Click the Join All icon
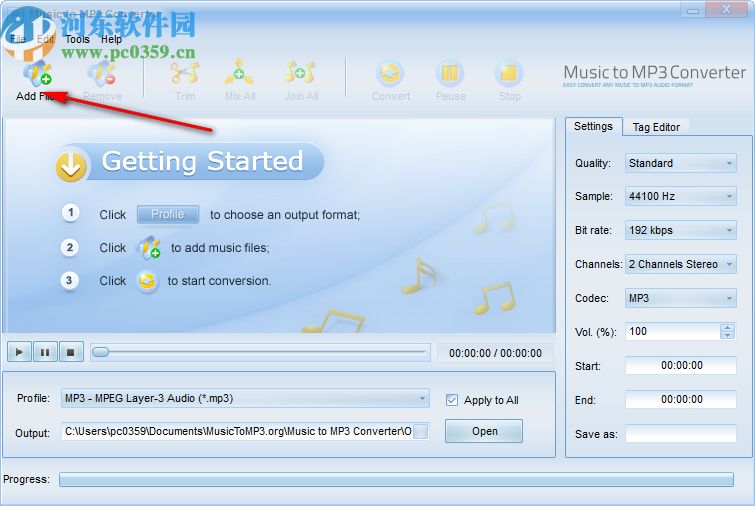The height and width of the screenshot is (506, 755). point(300,73)
